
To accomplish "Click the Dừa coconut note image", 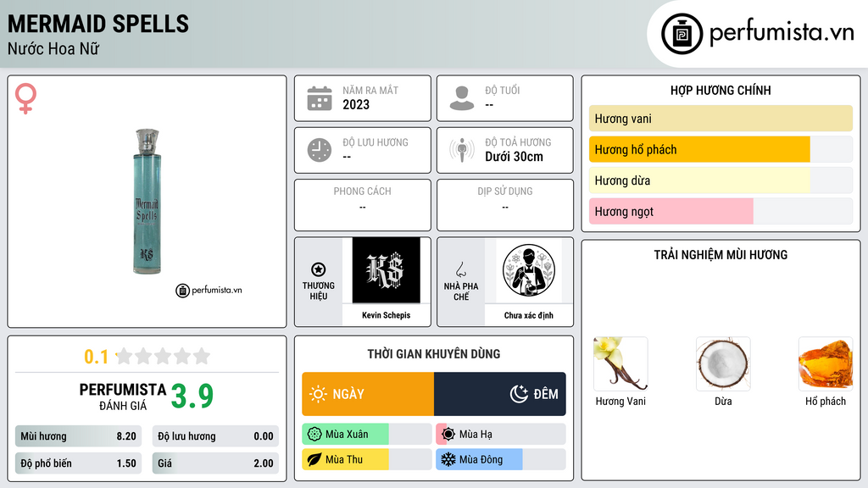I will 723,363.
